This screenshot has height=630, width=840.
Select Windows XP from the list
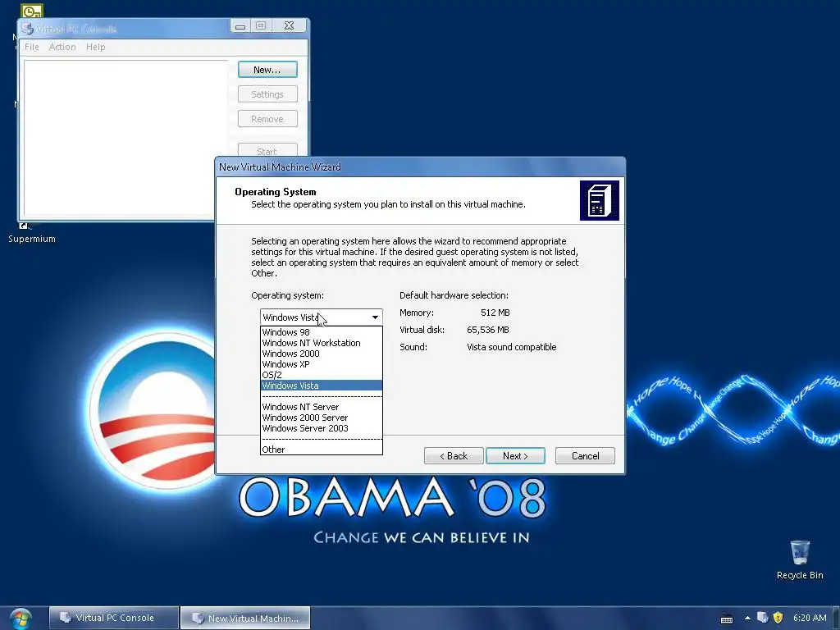pos(322,364)
